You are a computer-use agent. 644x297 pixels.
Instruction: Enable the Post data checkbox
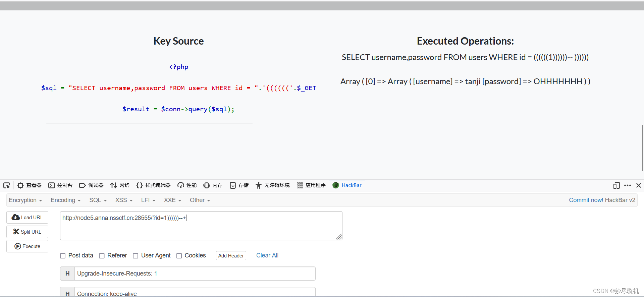click(63, 256)
